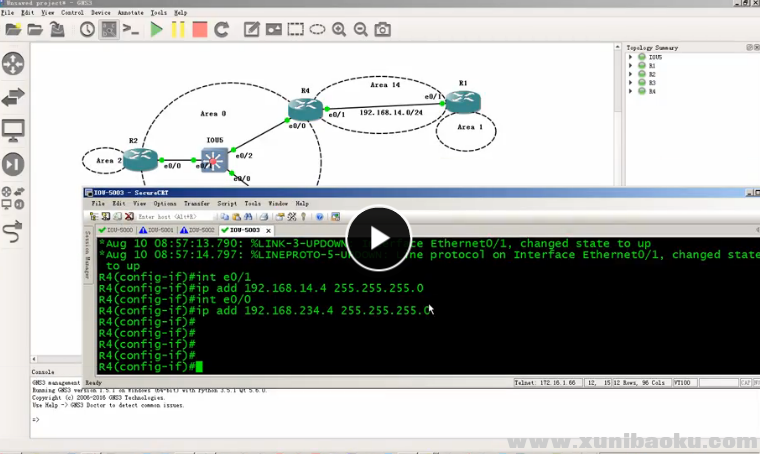The image size is (760, 454).
Task: Expand the IOU5 node in Topology Summary
Action: pyautogui.click(x=631, y=57)
